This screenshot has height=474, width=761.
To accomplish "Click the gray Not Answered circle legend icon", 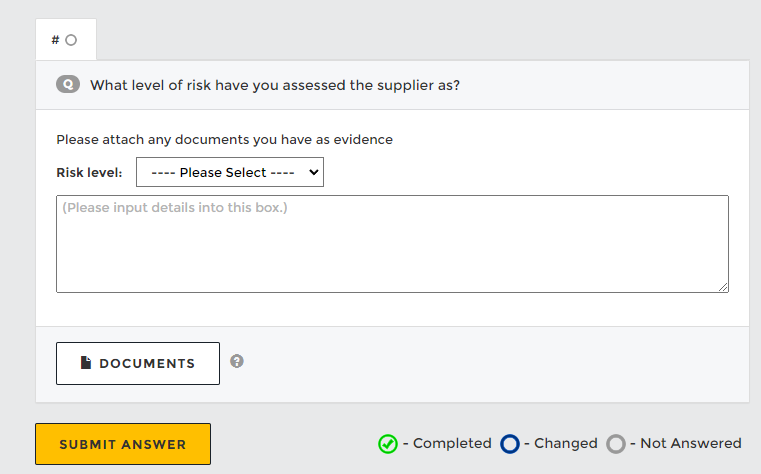I will (616, 444).
